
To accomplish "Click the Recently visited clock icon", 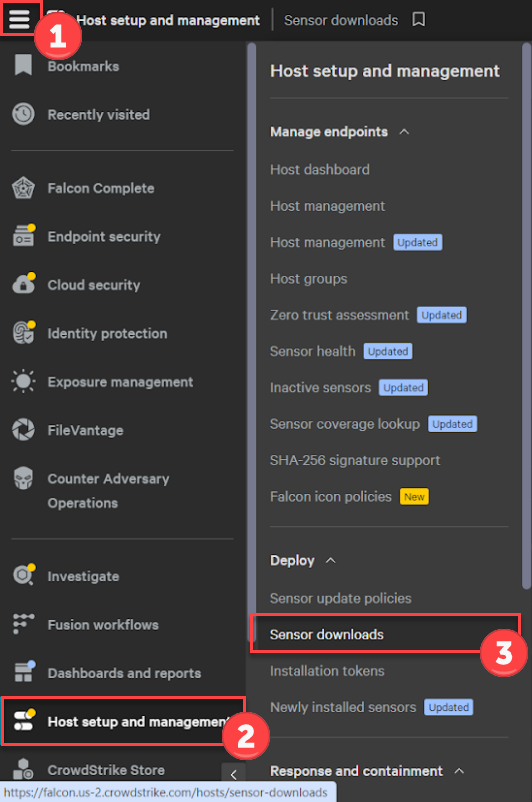I will point(23,114).
